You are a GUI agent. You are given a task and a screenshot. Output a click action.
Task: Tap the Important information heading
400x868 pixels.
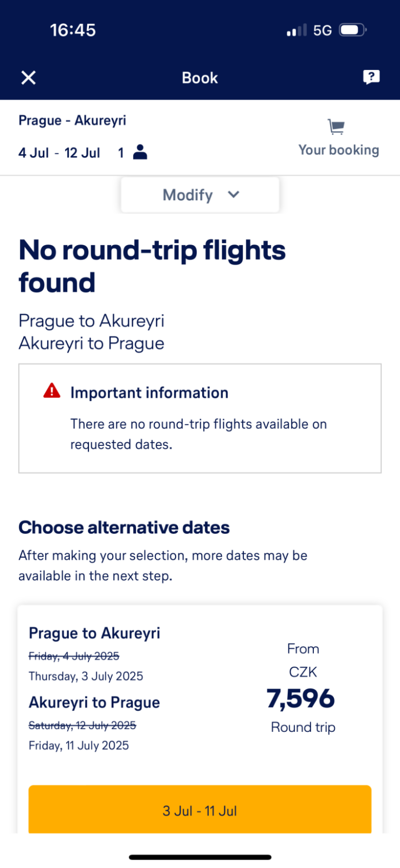tap(149, 393)
